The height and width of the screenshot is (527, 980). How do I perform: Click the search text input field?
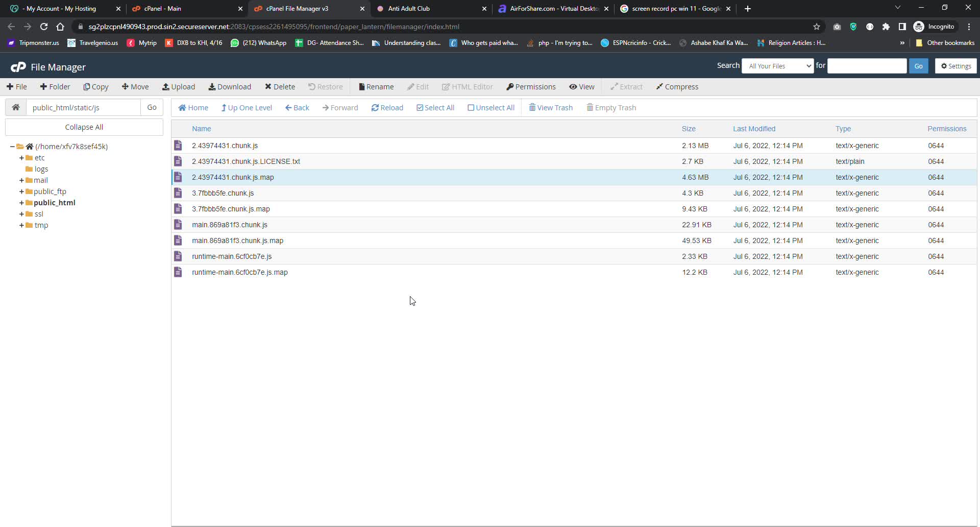click(866, 66)
